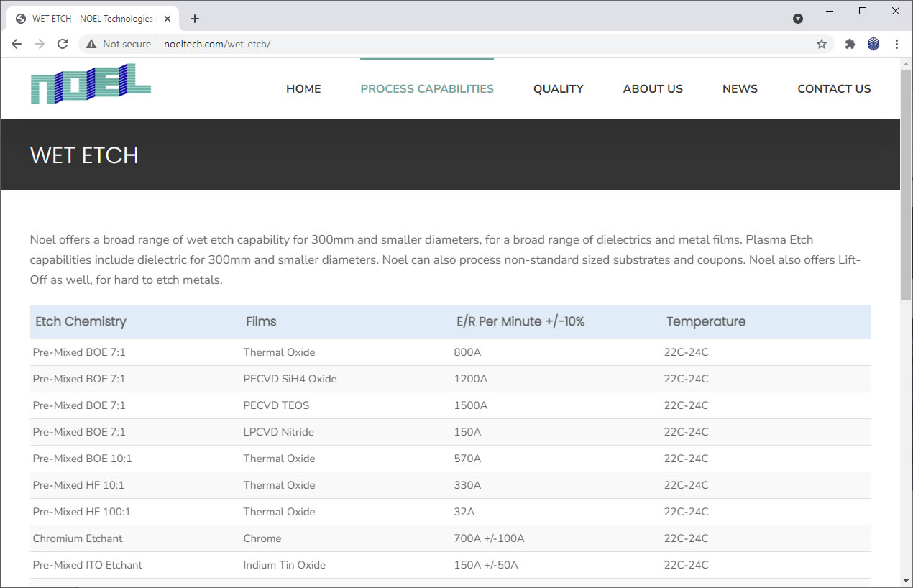Viewport: 913px width, 588px height.
Task: Bookmark this page with star icon
Action: click(x=822, y=44)
